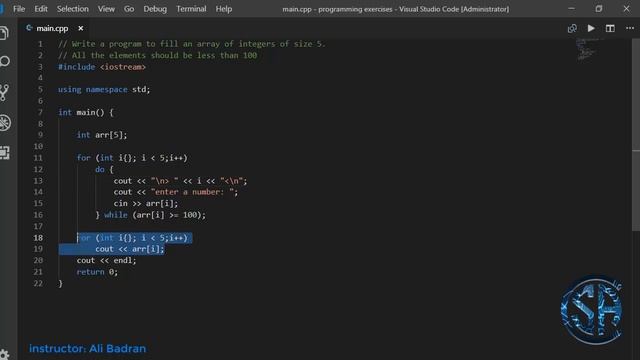The image size is (640, 360).
Task: Open the Debug menu
Action: (155, 9)
